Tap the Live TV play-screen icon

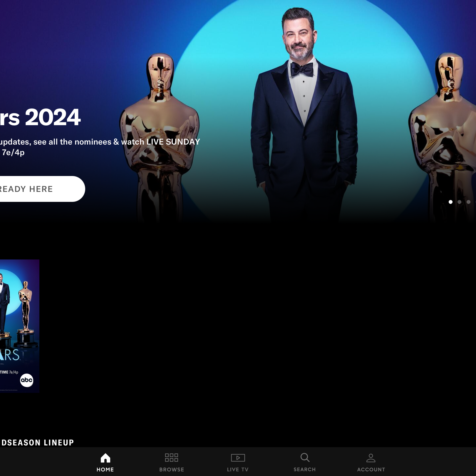(238, 458)
